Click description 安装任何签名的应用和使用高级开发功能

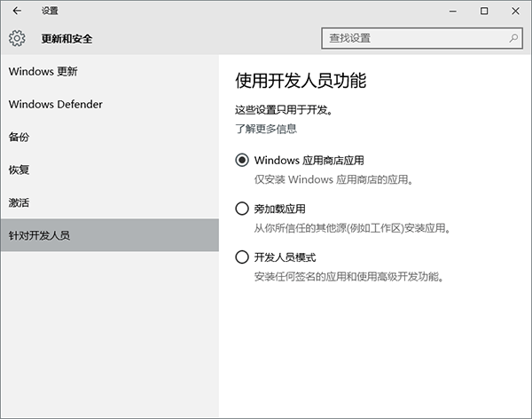click(349, 277)
